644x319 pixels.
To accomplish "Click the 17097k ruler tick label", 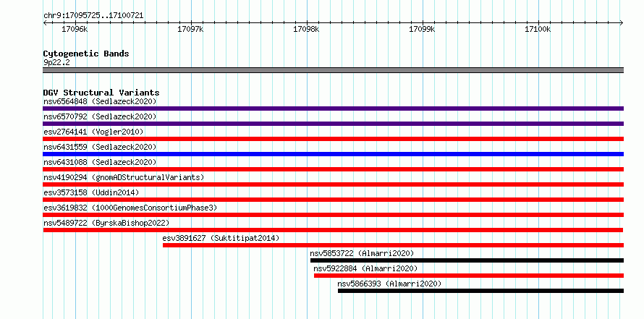I will coord(190,29).
